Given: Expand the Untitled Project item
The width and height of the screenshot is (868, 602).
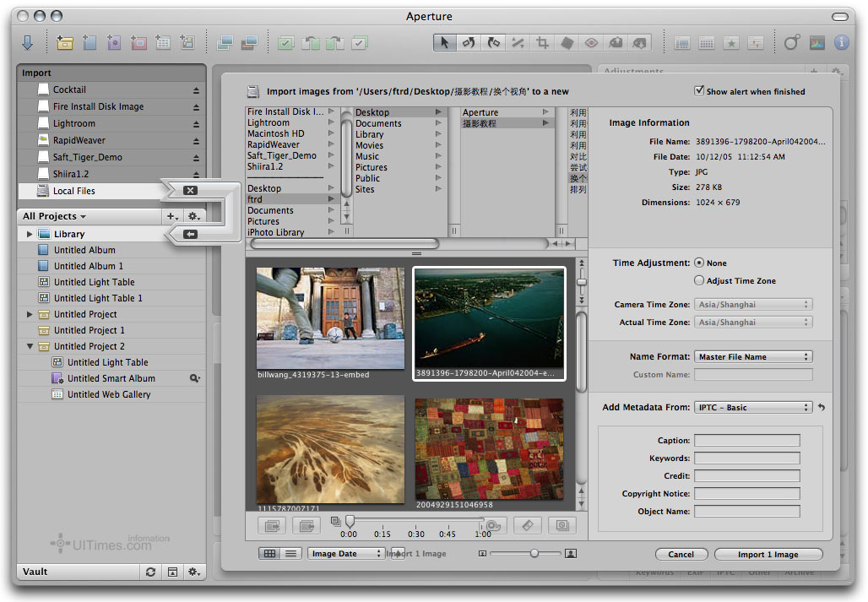Looking at the screenshot, I should click(30, 314).
